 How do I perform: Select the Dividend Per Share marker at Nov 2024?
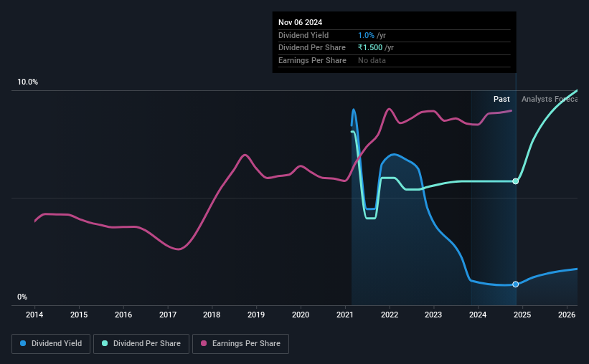coord(516,181)
